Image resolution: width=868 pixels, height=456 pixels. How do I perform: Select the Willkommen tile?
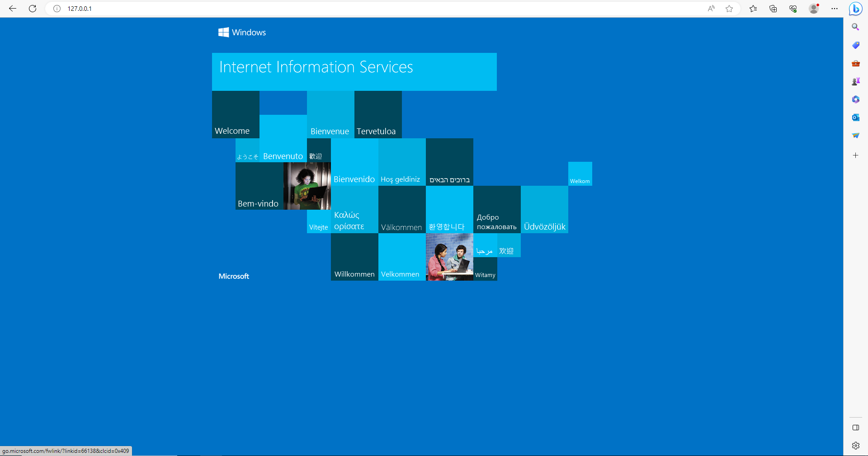pyautogui.click(x=354, y=257)
